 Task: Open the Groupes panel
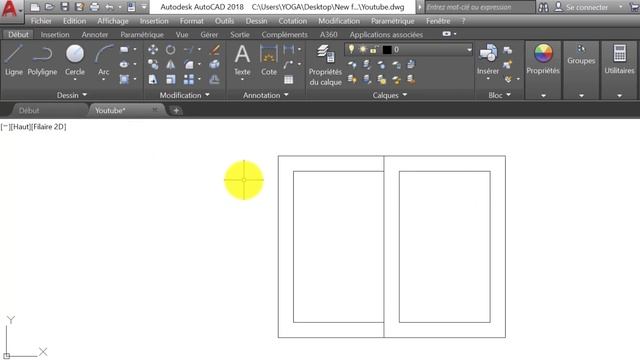(581, 55)
